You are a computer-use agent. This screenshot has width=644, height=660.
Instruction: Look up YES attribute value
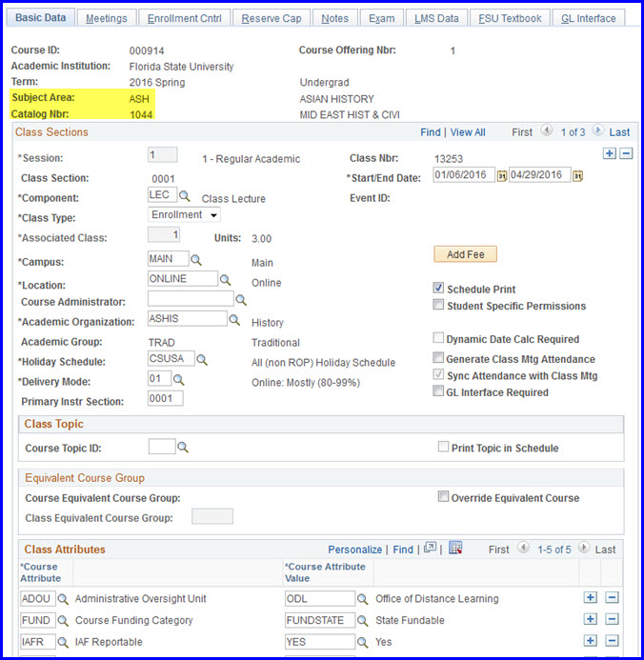362,642
